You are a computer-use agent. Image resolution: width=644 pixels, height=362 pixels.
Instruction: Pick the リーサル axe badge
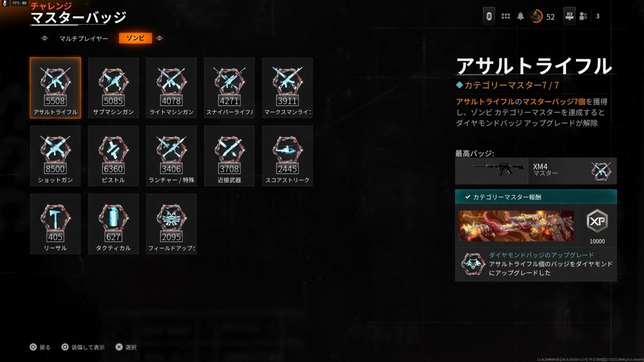(x=55, y=224)
